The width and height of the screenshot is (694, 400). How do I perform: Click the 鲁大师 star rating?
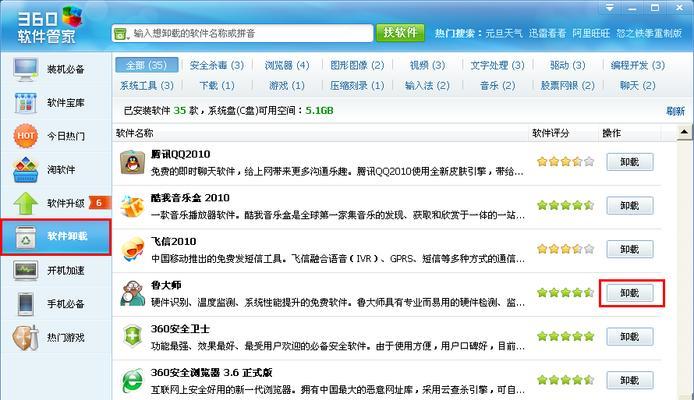(x=565, y=292)
